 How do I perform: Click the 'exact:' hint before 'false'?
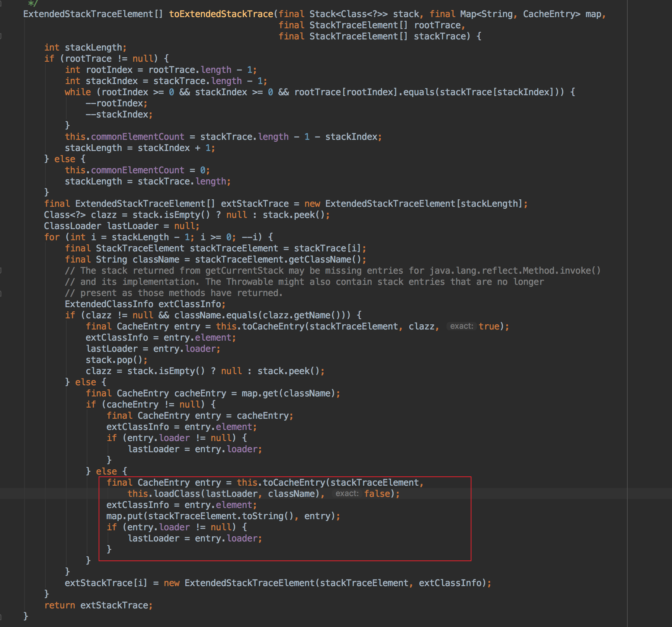tap(347, 494)
